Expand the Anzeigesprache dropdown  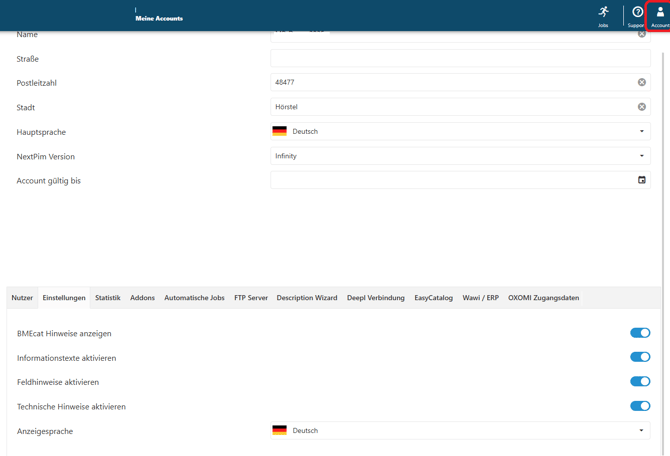[x=642, y=431]
